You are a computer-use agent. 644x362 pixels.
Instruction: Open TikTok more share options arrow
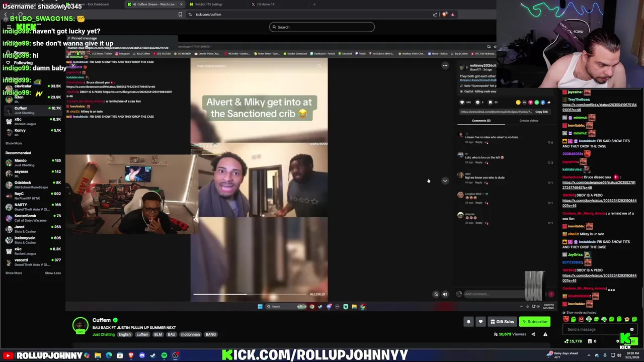[548, 103]
